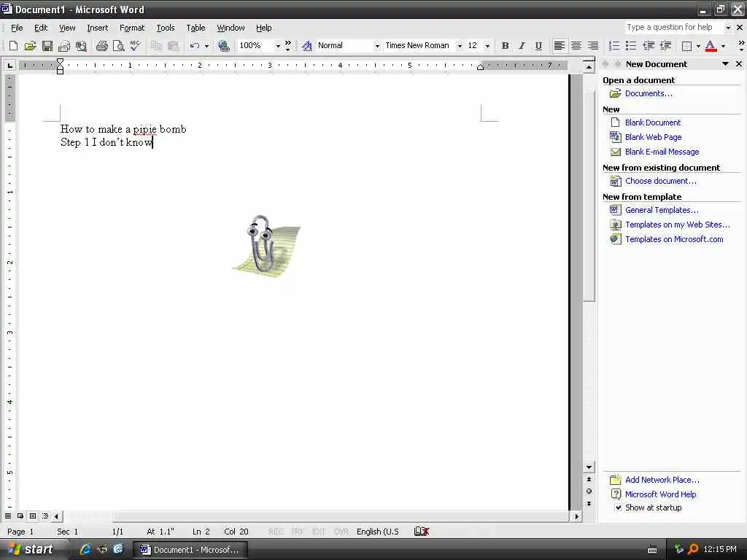Image resolution: width=747 pixels, height=560 pixels.
Task: Click General Templates... link
Action: pos(662,210)
